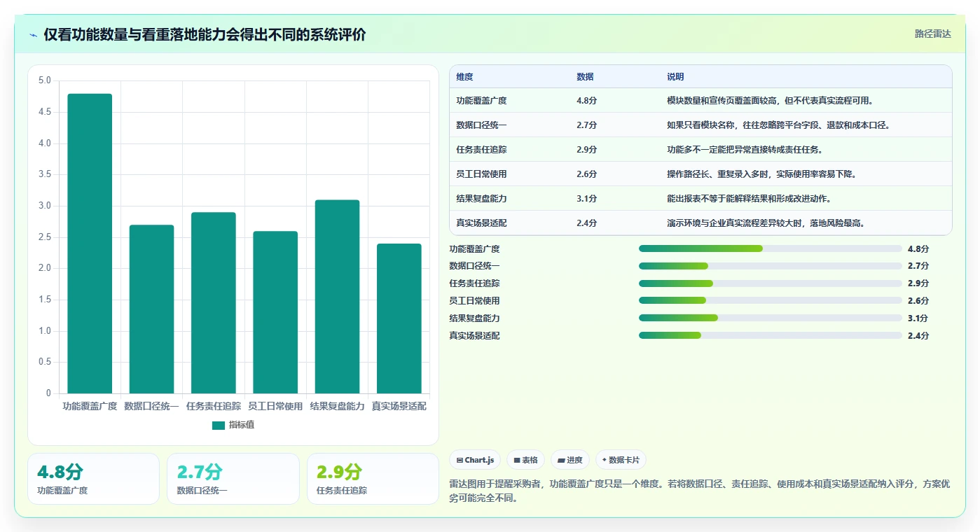
Task: Click the 数据口径统一 bar in the chart
Action: 151,309
